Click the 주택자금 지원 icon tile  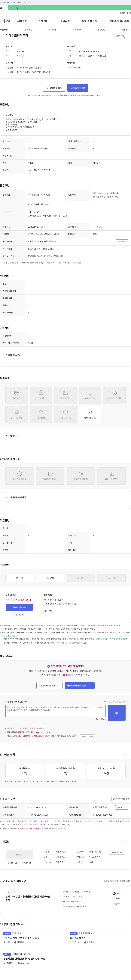pyautogui.click(x=16, y=414)
